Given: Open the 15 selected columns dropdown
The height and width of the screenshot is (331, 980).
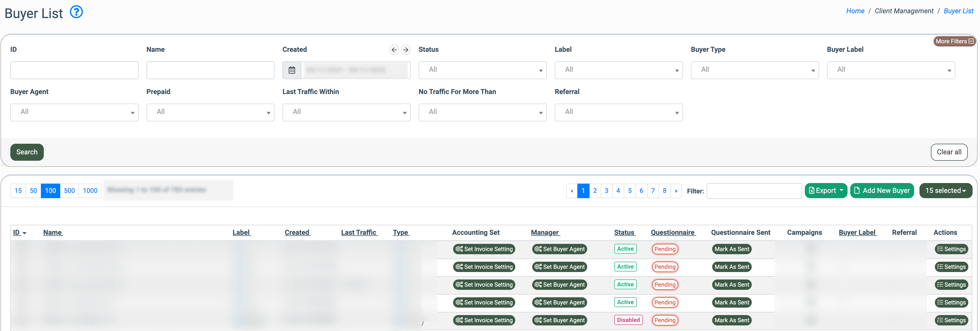Looking at the screenshot, I should (945, 190).
